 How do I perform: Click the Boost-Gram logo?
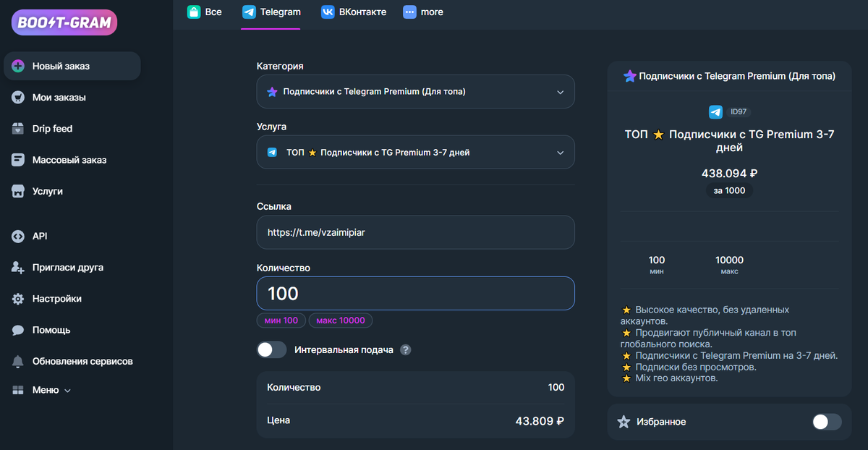pyautogui.click(x=64, y=22)
